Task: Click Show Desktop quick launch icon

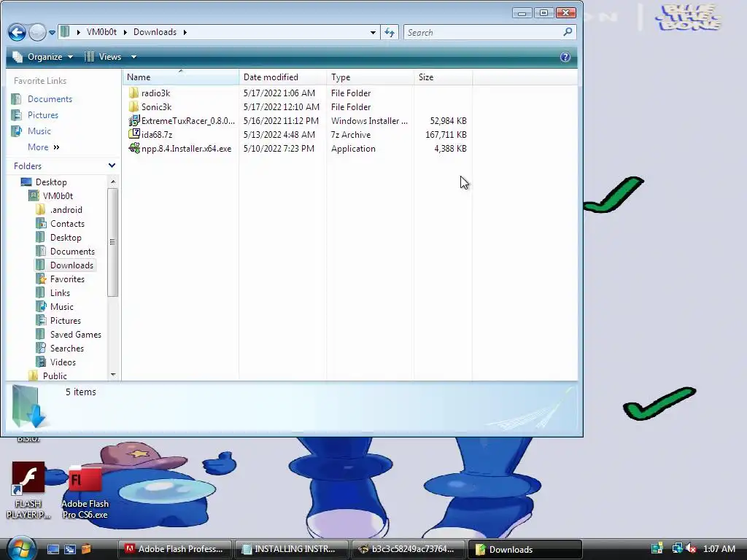Action: [x=53, y=549]
